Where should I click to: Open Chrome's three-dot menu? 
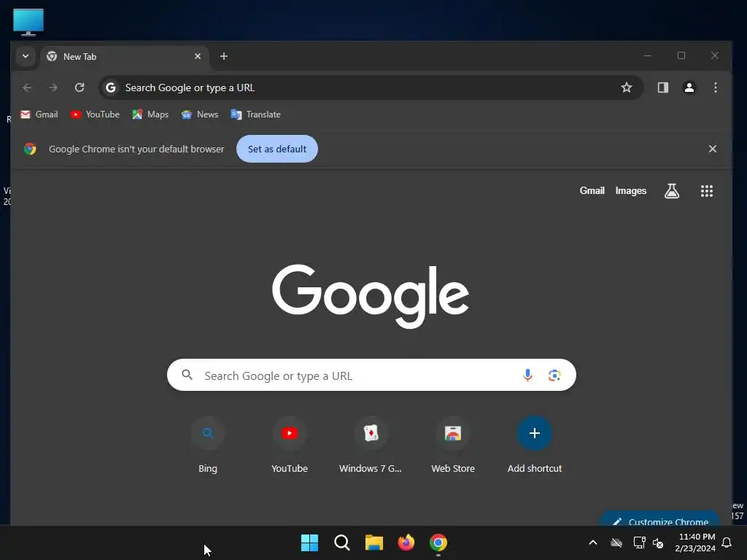715,87
